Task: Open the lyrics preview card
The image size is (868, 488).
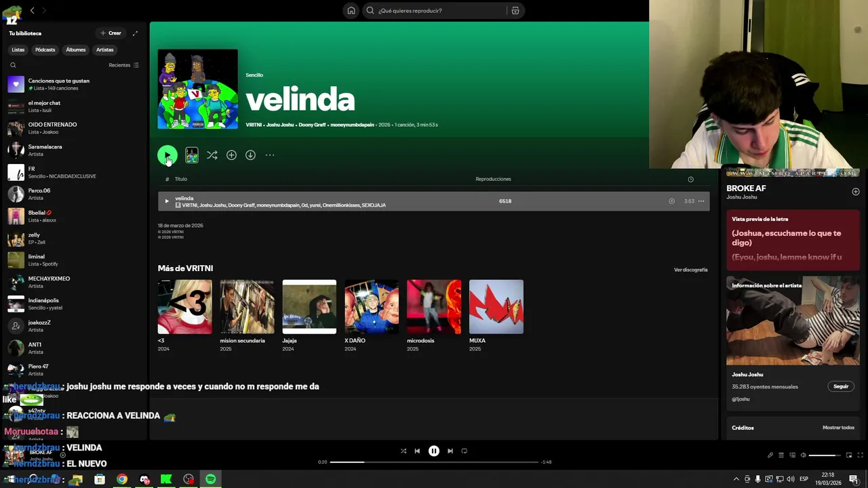Action: click(x=793, y=240)
